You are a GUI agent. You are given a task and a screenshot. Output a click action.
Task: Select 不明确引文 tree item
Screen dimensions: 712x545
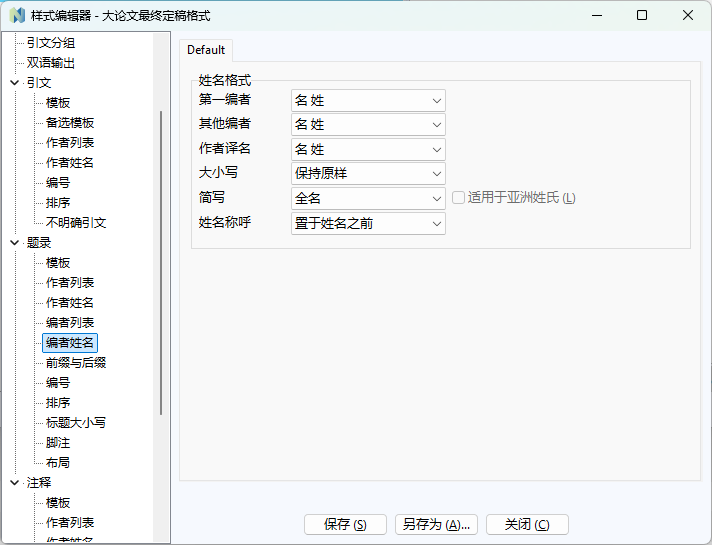tap(76, 223)
